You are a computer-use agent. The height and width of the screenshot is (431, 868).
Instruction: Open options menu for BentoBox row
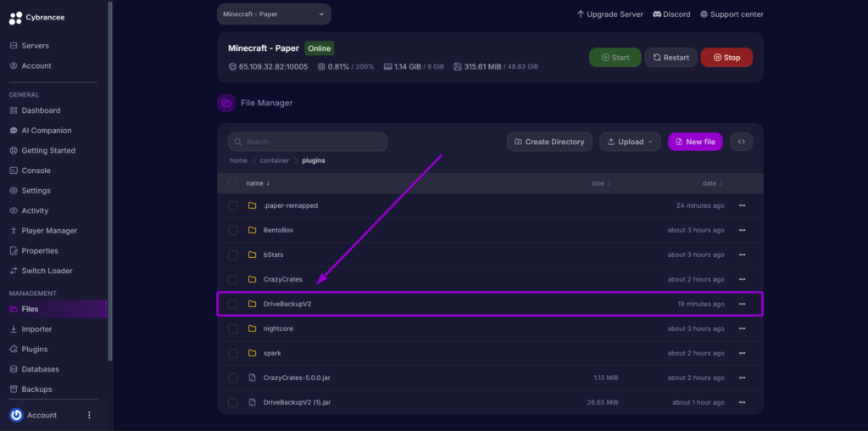[742, 230]
